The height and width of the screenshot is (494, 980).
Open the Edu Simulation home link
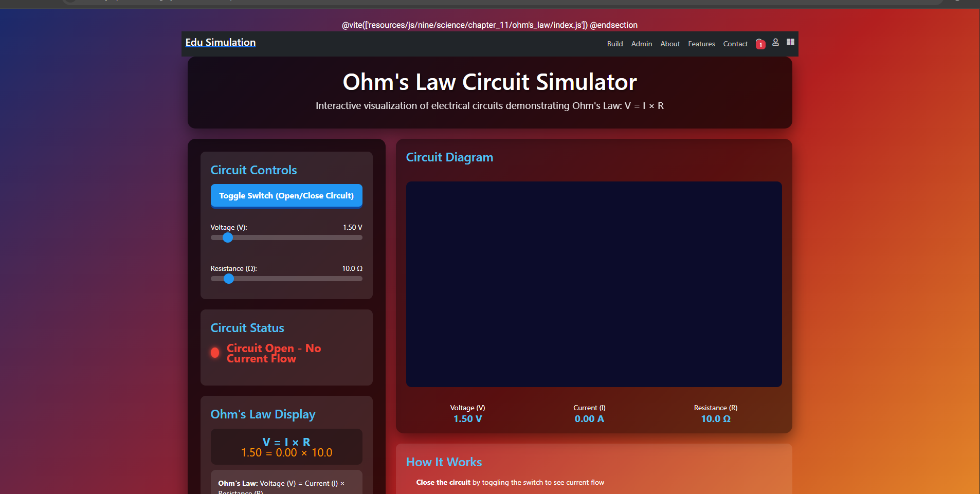(221, 42)
